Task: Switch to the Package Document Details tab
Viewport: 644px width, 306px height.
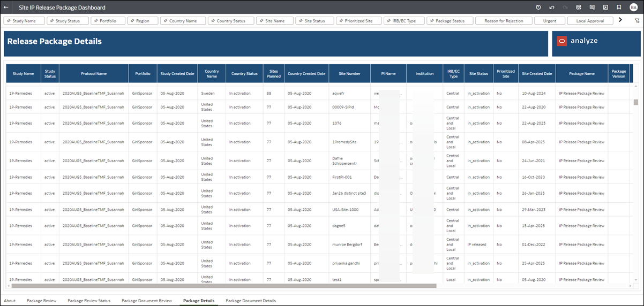Action: (251, 301)
